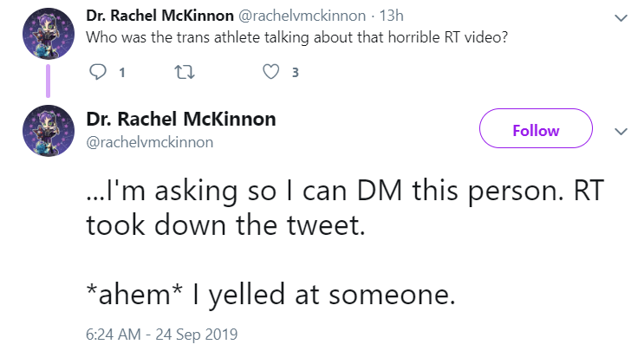Click @rachelvmckinnon handle beside 13h timestamp
The height and width of the screenshot is (351, 644).
[302, 16]
